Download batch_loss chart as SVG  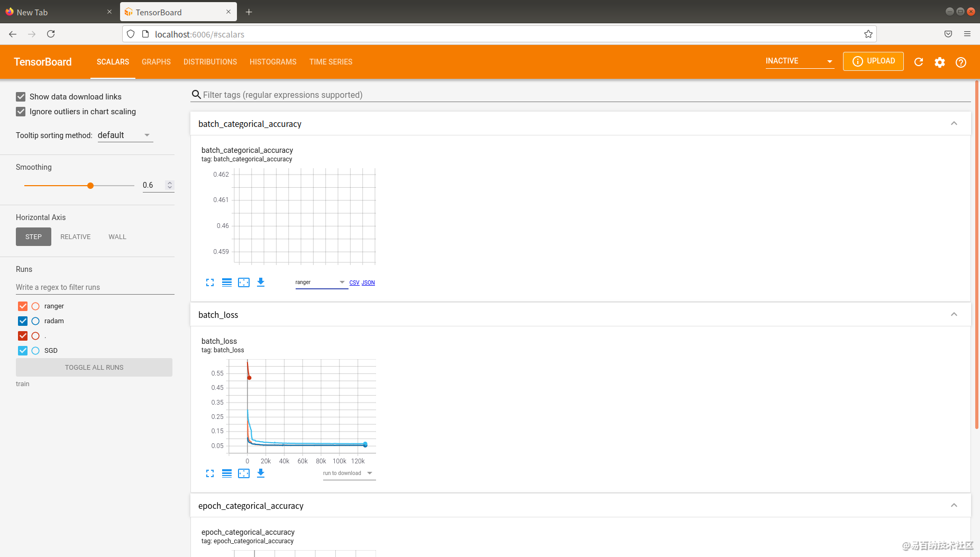click(261, 473)
